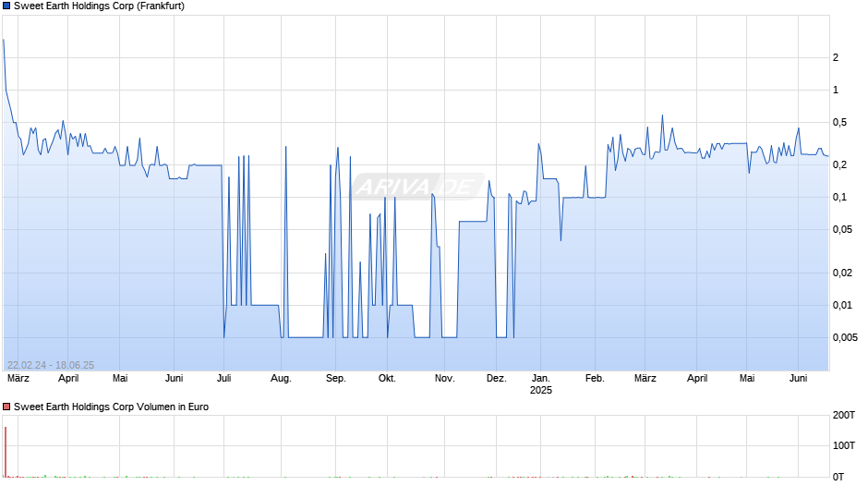
Task: Click the '0,5' price axis value
Action: [x=839, y=123]
